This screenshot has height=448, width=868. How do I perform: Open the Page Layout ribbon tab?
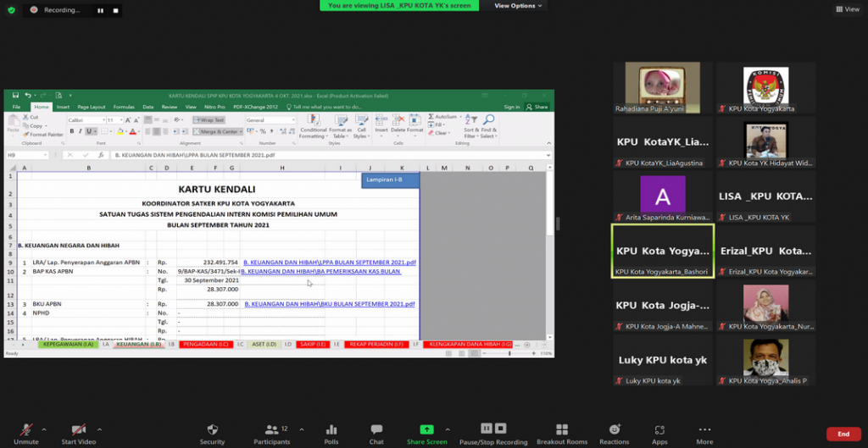pos(91,107)
